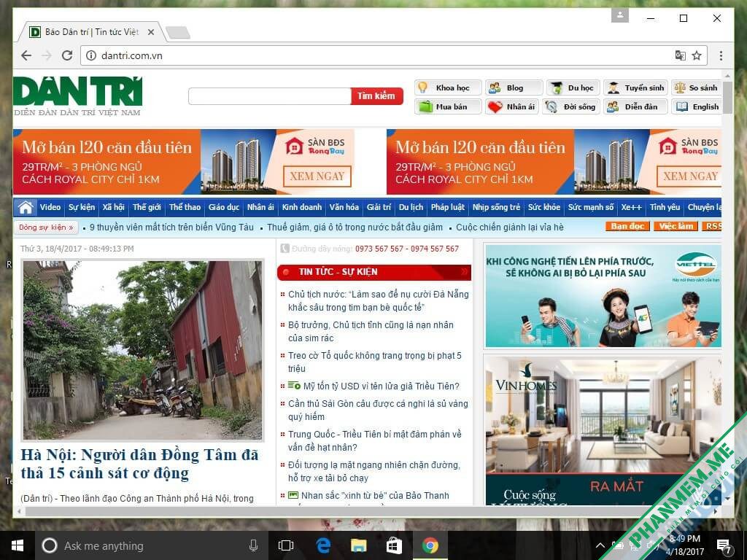This screenshot has height=560, width=747.
Task: Open a new tab with the blank tab button
Action: [x=178, y=32]
